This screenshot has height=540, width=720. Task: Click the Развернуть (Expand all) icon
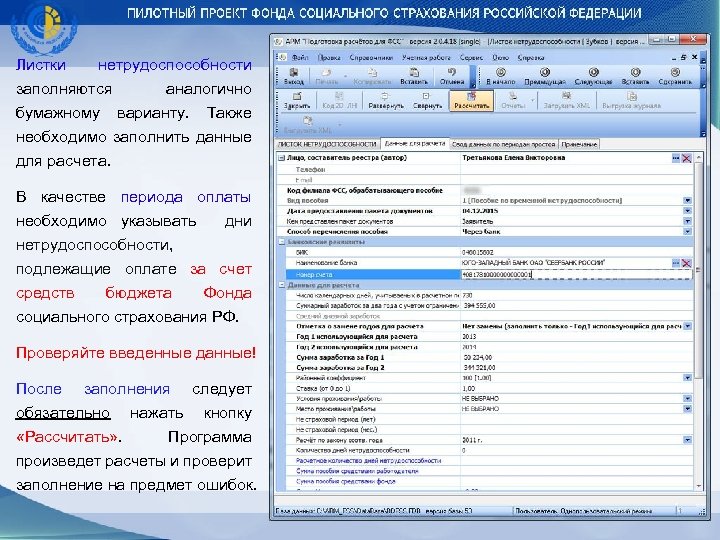click(386, 100)
